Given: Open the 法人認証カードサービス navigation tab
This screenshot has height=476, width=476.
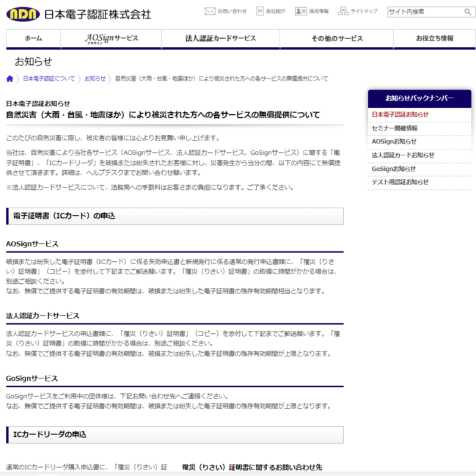Looking at the screenshot, I should pyautogui.click(x=221, y=39).
